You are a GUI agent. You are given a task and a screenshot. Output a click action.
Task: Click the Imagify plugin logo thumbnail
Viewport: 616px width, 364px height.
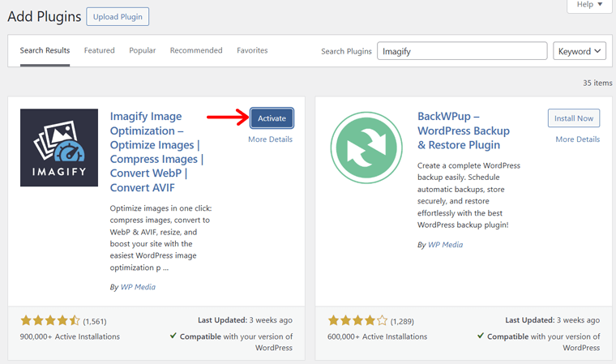[59, 148]
